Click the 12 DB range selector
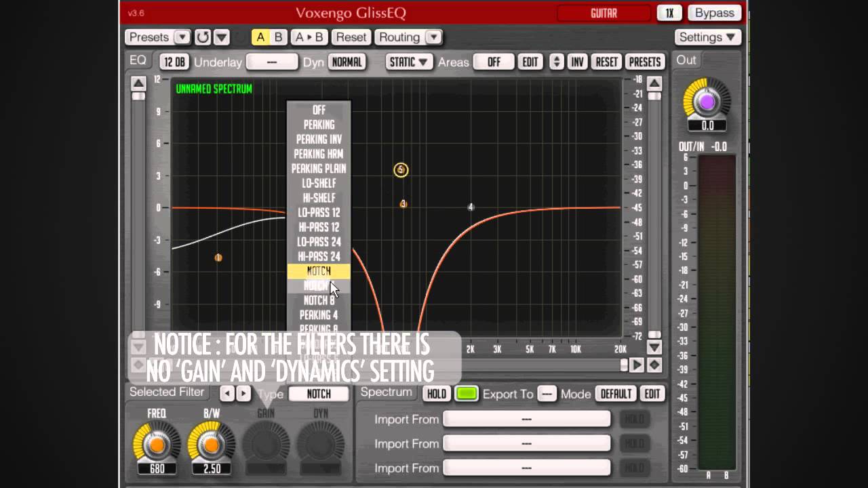The width and height of the screenshot is (868, 488). click(x=174, y=62)
